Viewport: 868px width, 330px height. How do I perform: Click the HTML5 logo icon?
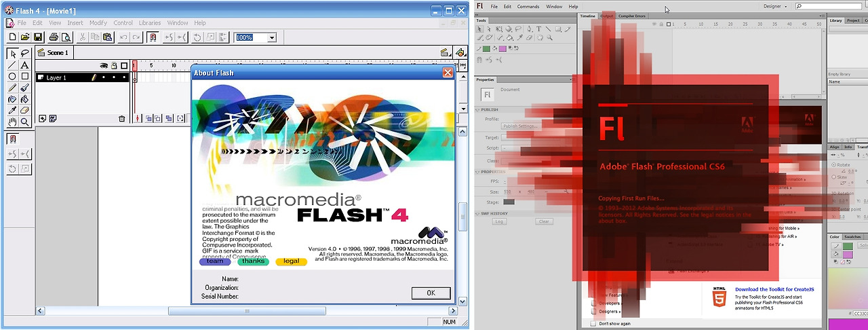pyautogui.click(x=719, y=298)
